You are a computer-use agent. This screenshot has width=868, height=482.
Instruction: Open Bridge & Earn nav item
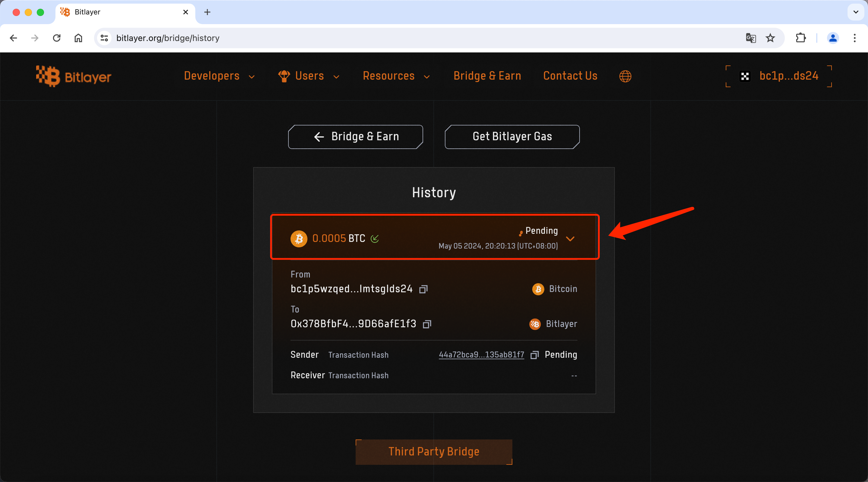tap(487, 76)
